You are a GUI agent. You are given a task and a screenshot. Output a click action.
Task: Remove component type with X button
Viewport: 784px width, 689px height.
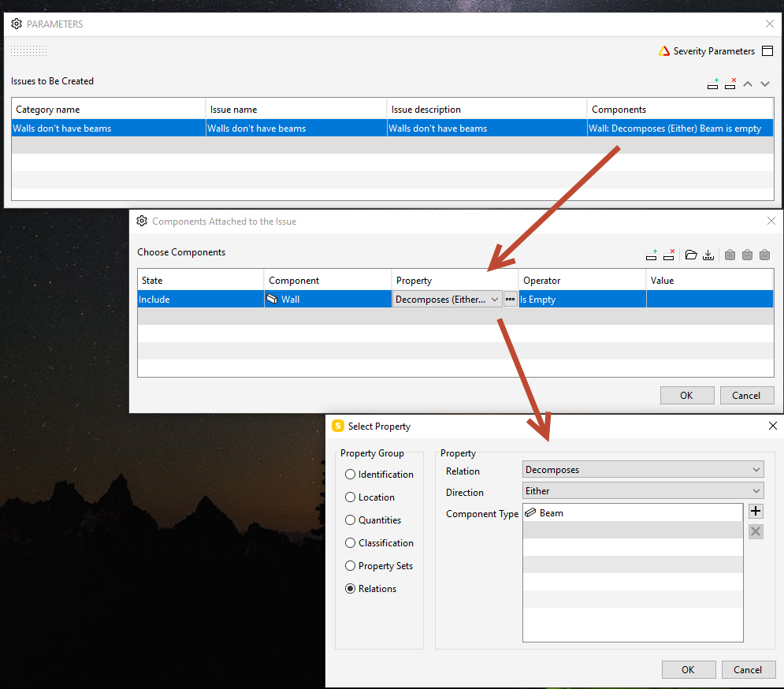point(756,531)
